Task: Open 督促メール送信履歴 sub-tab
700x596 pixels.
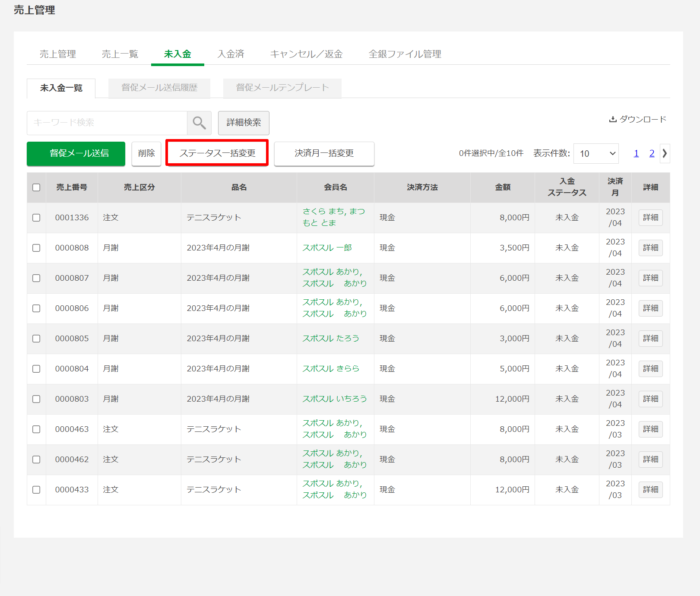Action: pyautogui.click(x=159, y=88)
